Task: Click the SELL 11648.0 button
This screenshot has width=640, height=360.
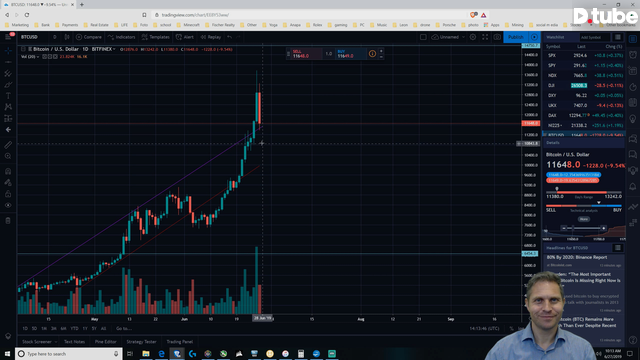Action: click(307, 53)
